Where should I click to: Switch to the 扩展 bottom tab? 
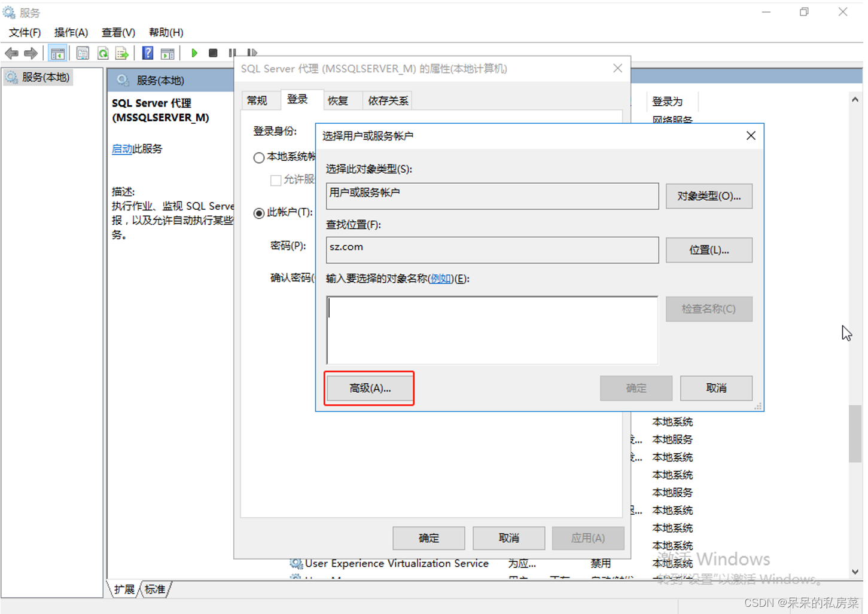tap(124, 589)
